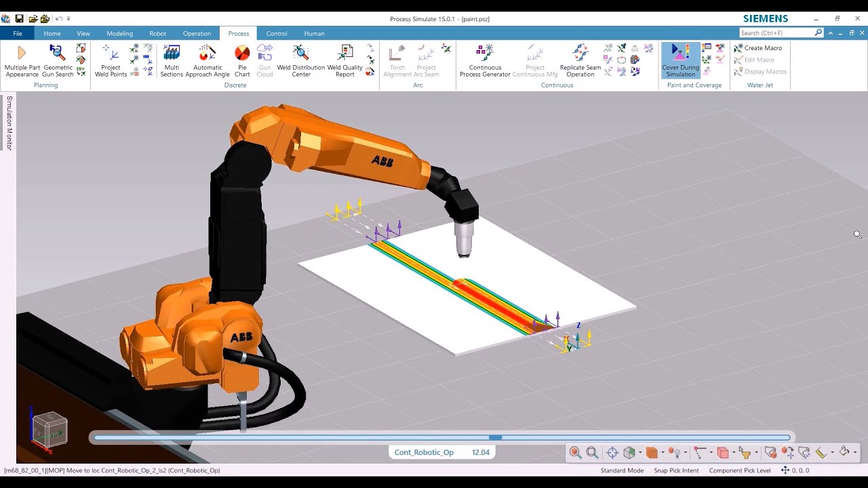Screen dimensions: 868x488
Task: Click the Save icon in quick access toolbar
Action: (19, 18)
